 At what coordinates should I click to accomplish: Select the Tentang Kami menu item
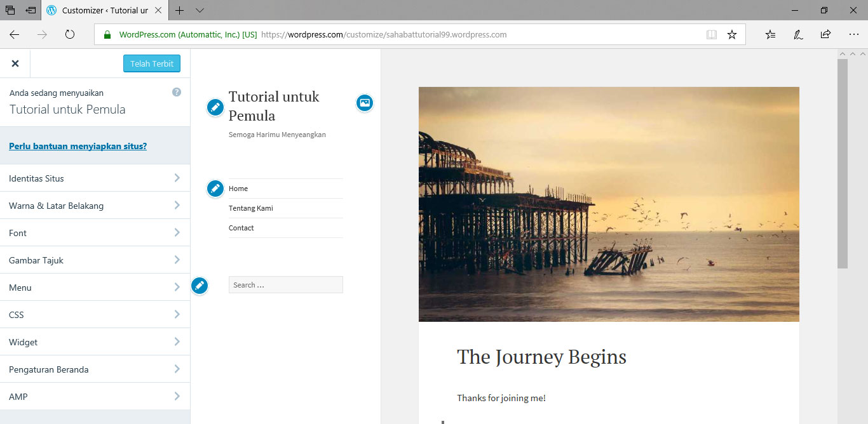[251, 208]
